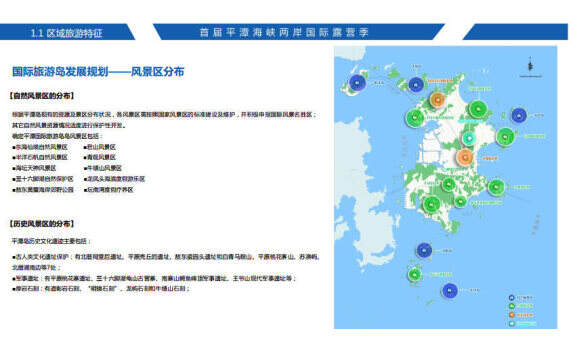Click the blue marker offshore east of the island
The width and height of the screenshot is (570, 360).
coord(519,116)
